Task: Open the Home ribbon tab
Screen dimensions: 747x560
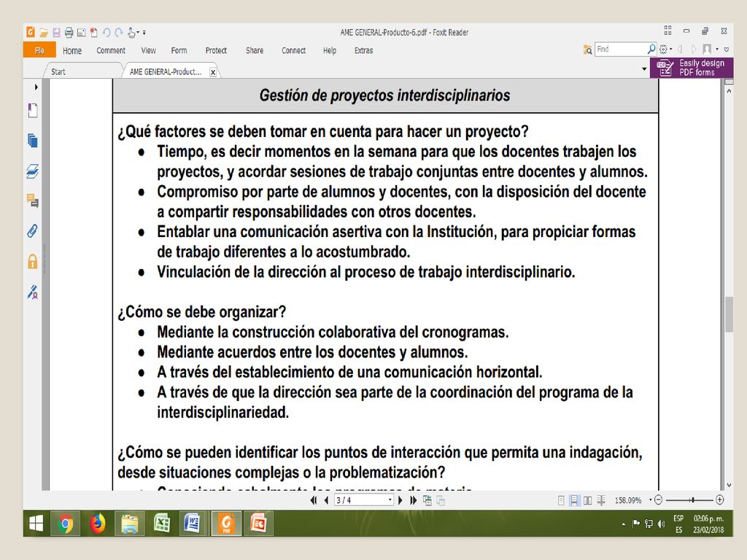Action: pos(72,50)
